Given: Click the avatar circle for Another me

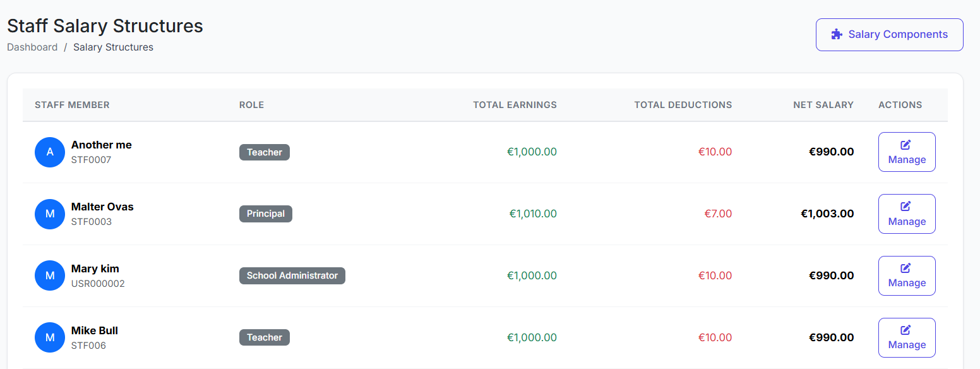Looking at the screenshot, I should (x=50, y=152).
